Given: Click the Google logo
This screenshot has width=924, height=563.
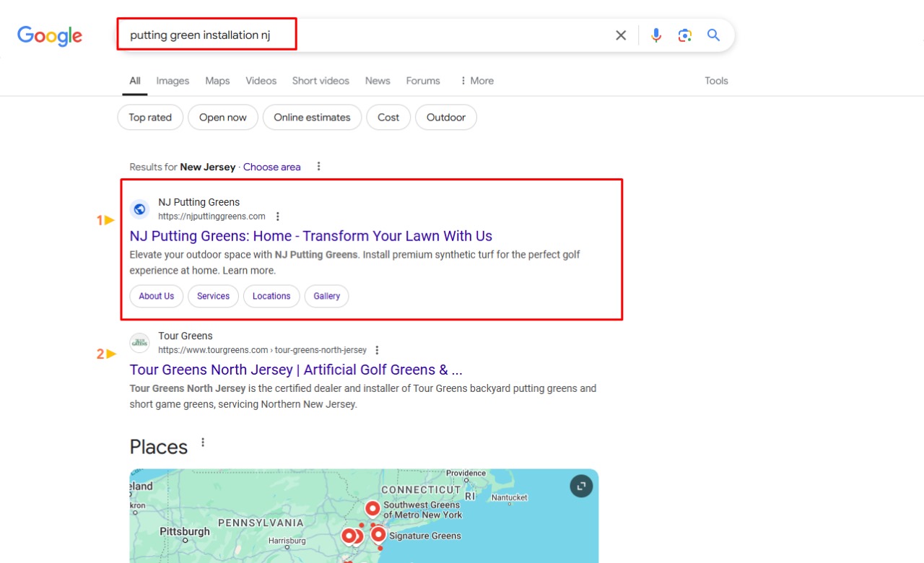Looking at the screenshot, I should (x=50, y=35).
